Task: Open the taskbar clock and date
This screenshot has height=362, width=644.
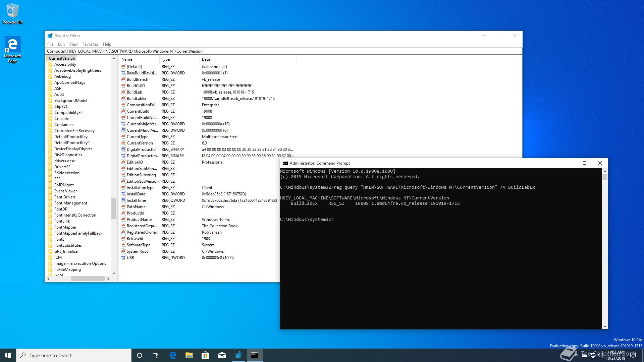Action: pos(615,355)
